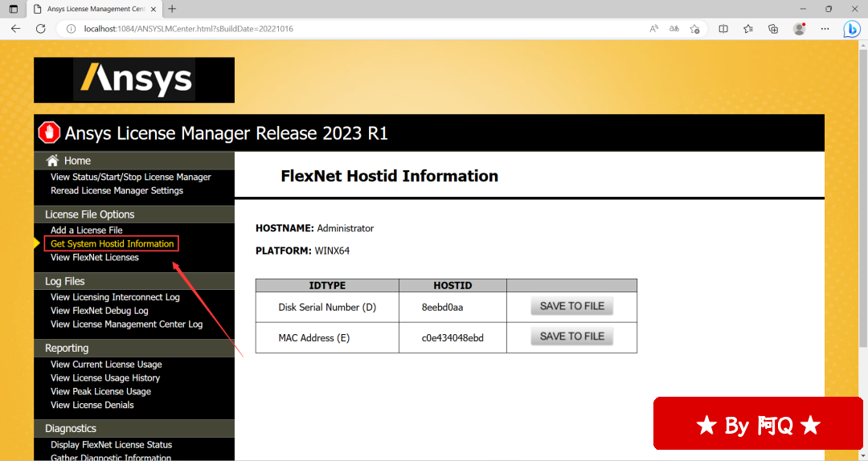Click the IDTYPE column header

(x=327, y=286)
